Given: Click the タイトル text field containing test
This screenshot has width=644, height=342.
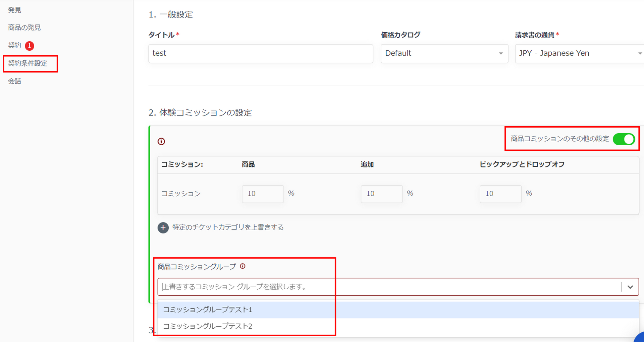Looking at the screenshot, I should pos(260,53).
